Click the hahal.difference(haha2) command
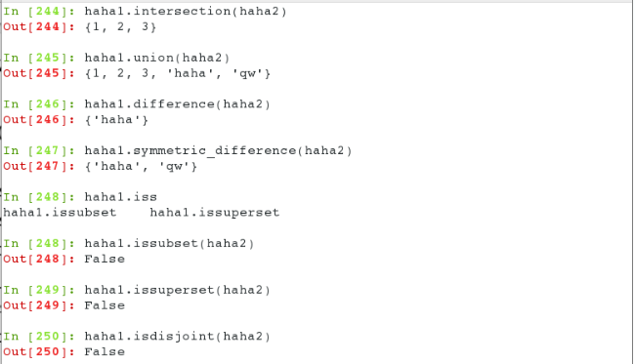 (178, 104)
